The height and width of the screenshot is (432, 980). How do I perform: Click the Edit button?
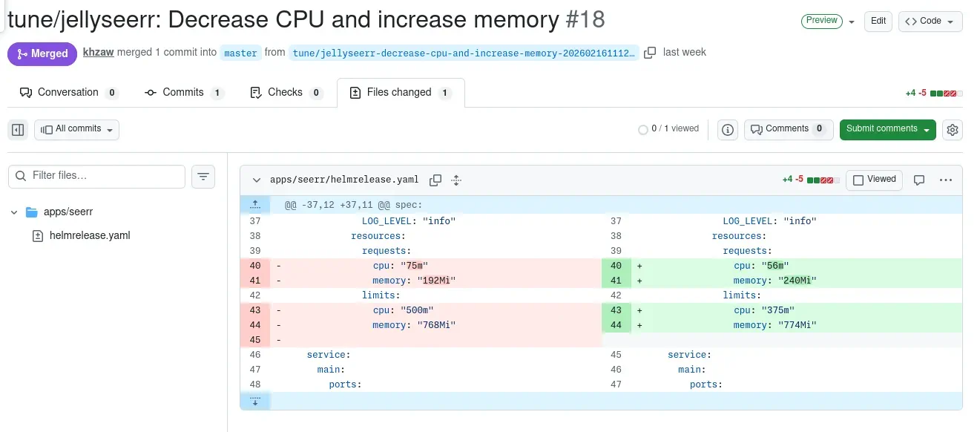coord(878,21)
